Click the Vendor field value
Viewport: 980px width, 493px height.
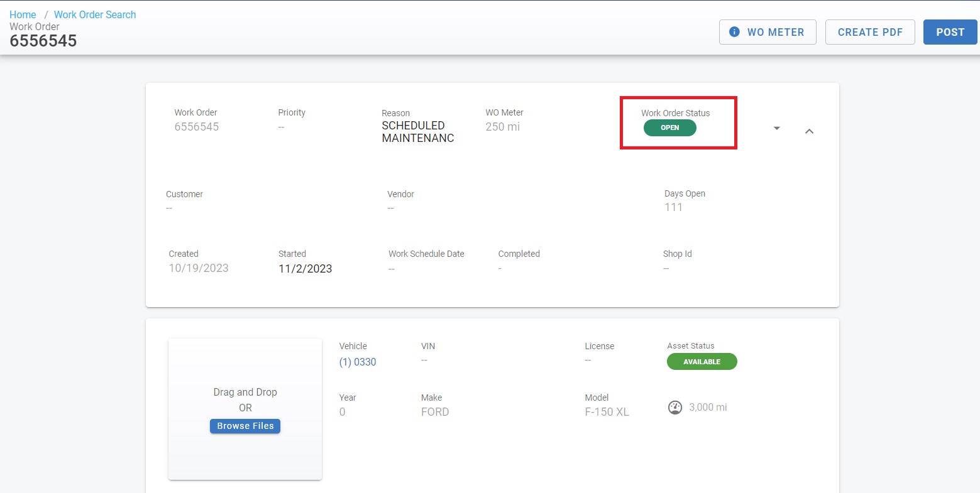tap(390, 208)
